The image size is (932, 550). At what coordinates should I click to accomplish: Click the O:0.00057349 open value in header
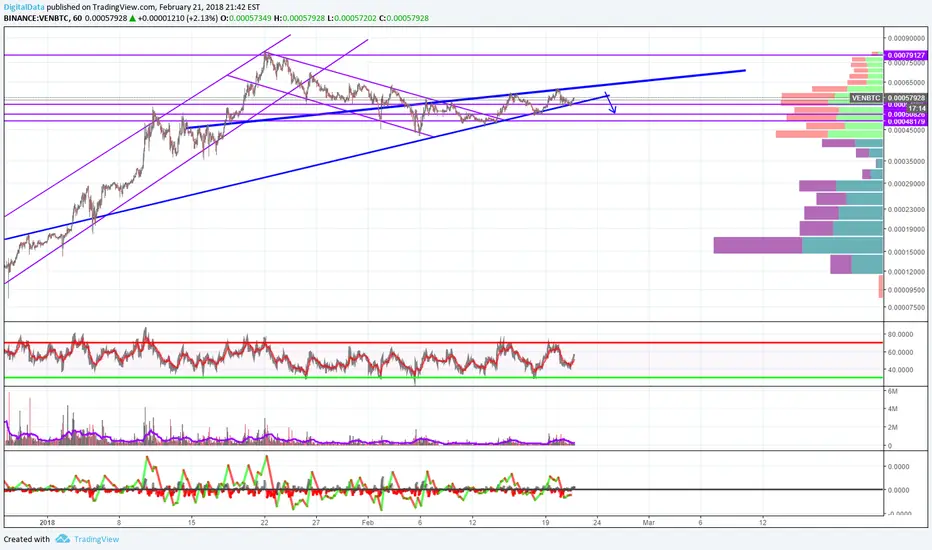[245, 18]
